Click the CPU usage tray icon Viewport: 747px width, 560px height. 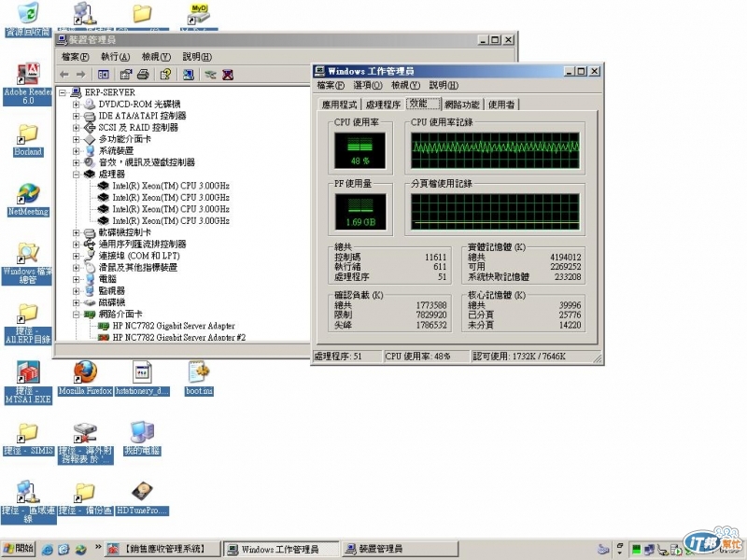pos(636,550)
